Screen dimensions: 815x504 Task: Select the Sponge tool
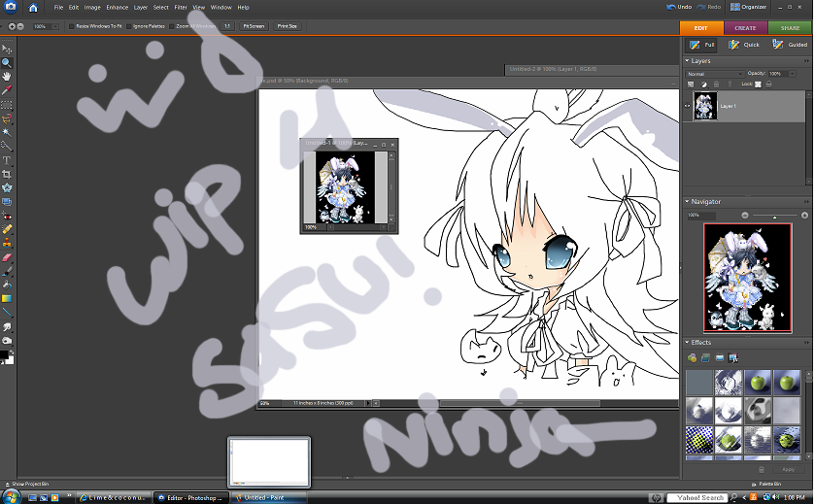(x=7, y=341)
